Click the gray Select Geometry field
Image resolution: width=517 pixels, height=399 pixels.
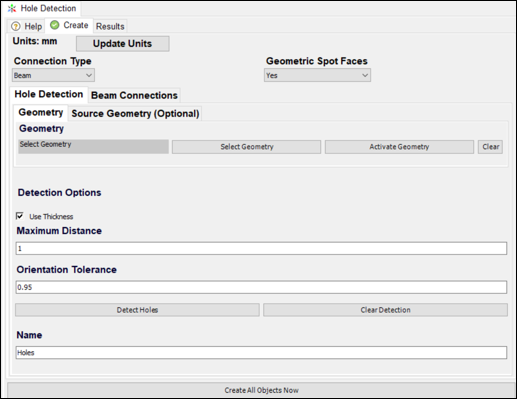pos(93,146)
